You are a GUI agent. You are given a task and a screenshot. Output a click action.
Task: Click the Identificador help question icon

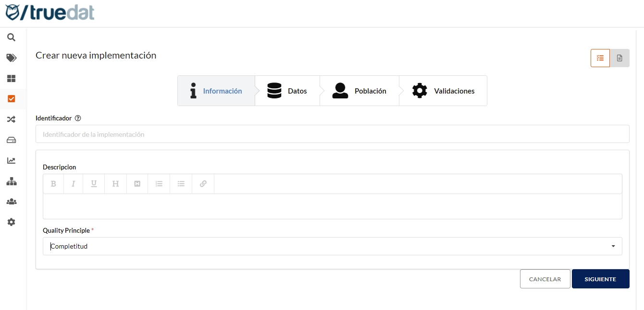[x=78, y=118]
